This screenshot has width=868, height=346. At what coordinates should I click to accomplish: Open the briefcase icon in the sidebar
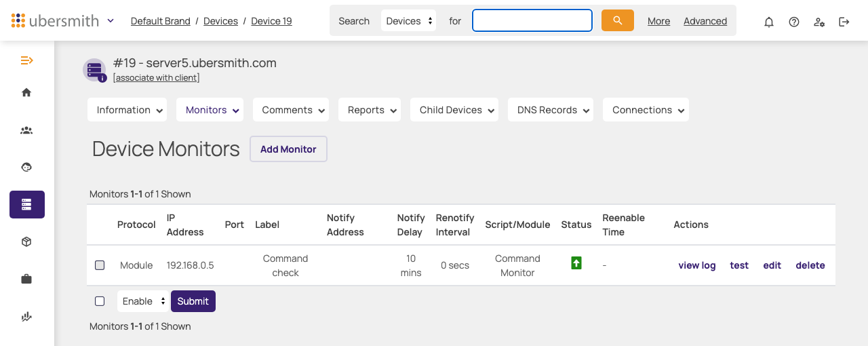(x=26, y=279)
